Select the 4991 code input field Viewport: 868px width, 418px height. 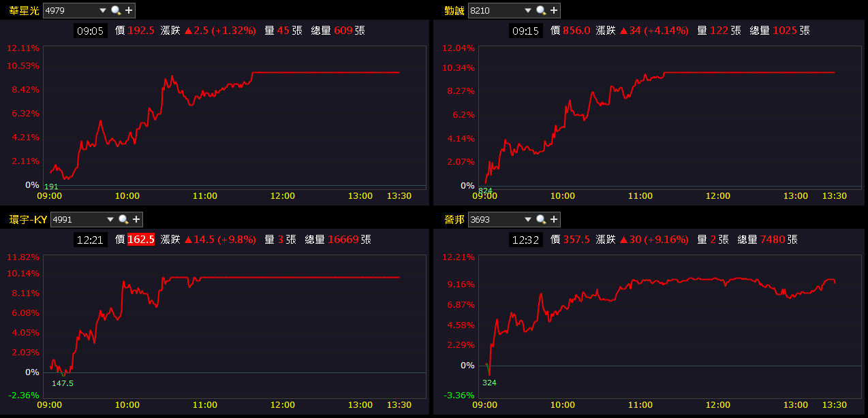coord(78,219)
